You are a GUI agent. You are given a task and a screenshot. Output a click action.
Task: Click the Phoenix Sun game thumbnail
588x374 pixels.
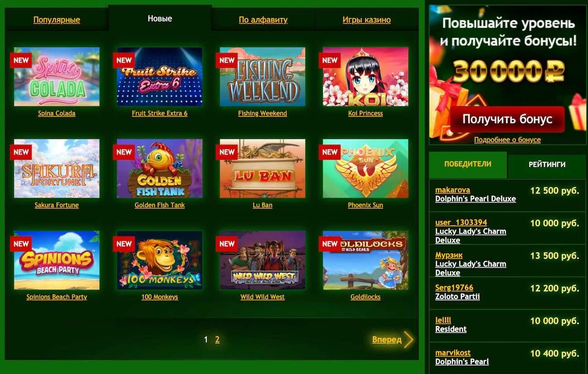tap(365, 168)
